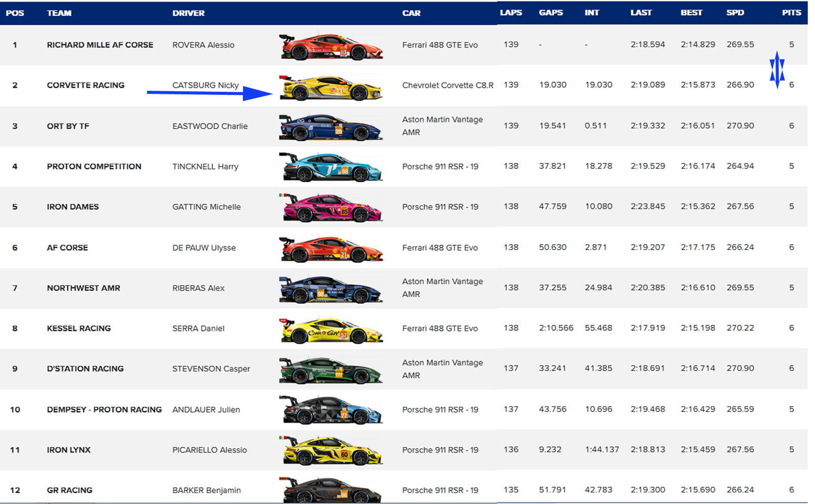Screen dimensions: 815x504
Task: Open driver ROVERA Alessio's entry
Action: pyautogui.click(x=203, y=45)
